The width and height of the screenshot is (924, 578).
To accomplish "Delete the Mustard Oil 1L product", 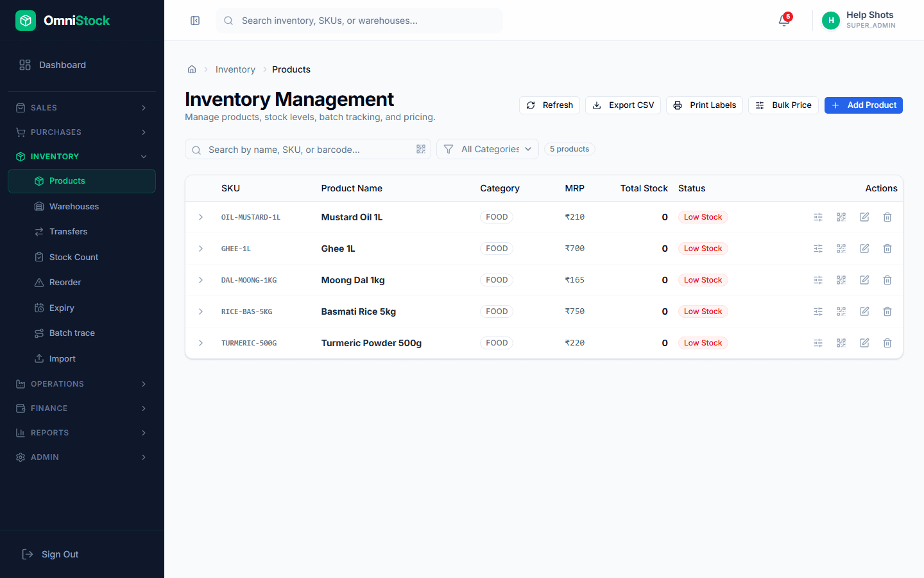I will pyautogui.click(x=887, y=217).
